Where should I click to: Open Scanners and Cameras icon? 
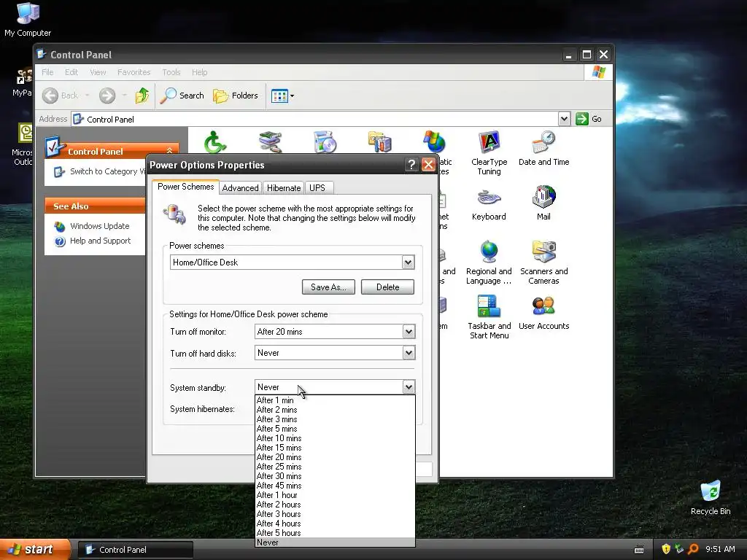tap(543, 262)
